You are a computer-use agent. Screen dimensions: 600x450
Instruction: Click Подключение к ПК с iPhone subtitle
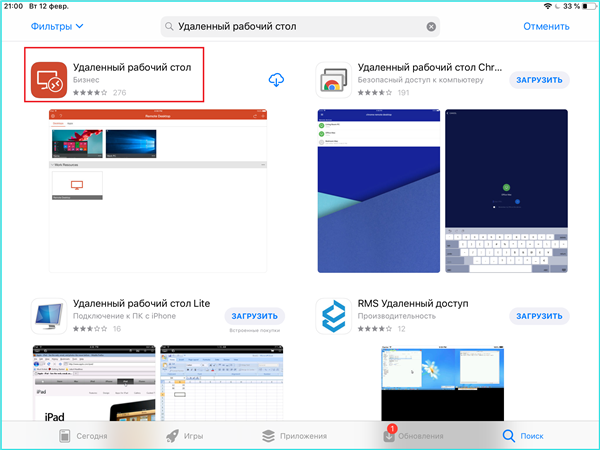[124, 316]
